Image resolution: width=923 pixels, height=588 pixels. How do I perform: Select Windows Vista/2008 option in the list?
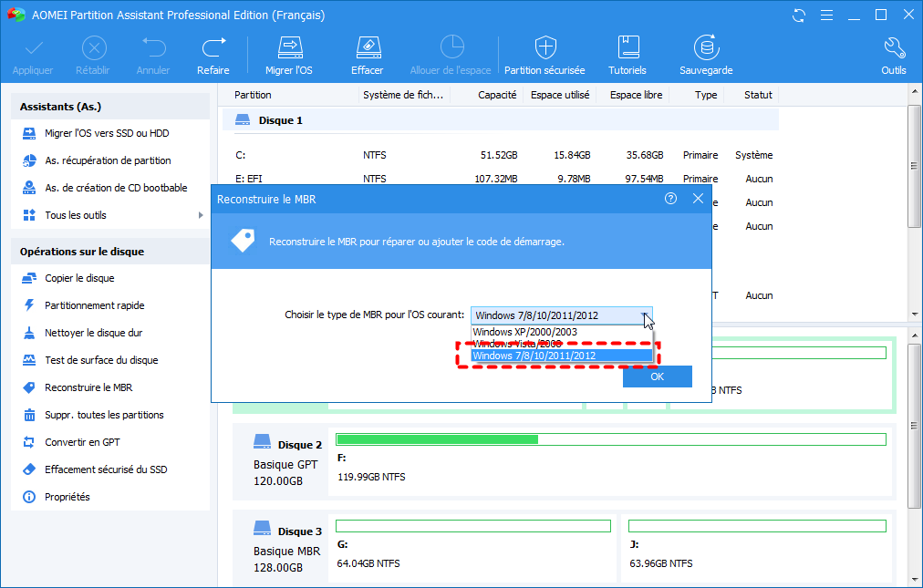coord(562,344)
